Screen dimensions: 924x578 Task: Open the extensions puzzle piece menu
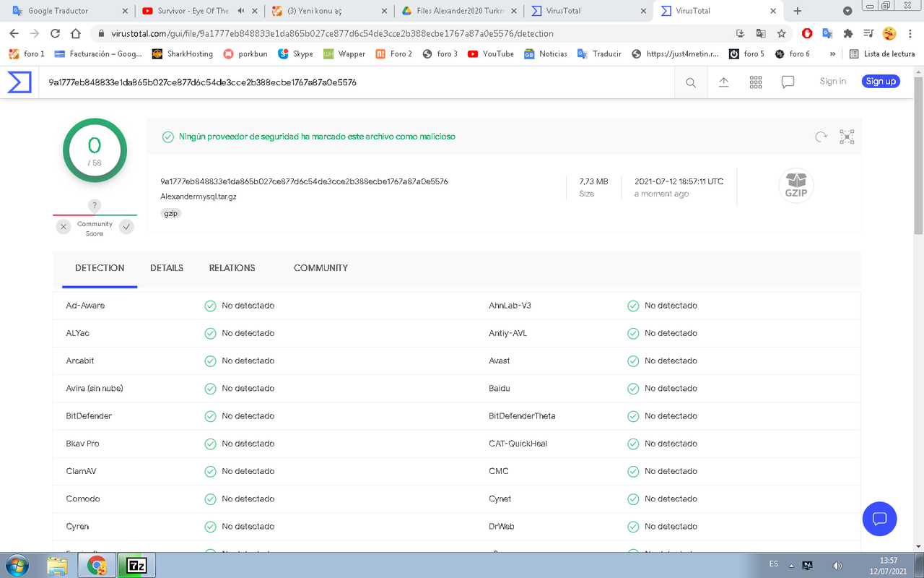(x=848, y=33)
